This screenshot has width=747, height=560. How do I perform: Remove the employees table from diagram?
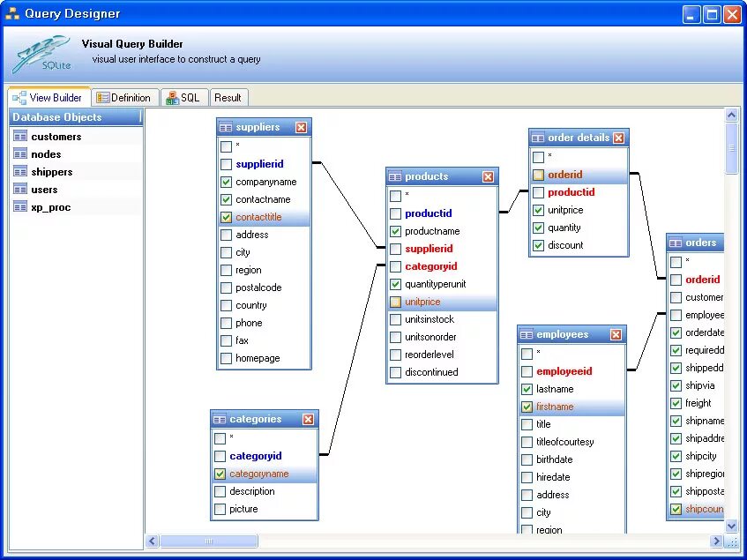coord(616,335)
